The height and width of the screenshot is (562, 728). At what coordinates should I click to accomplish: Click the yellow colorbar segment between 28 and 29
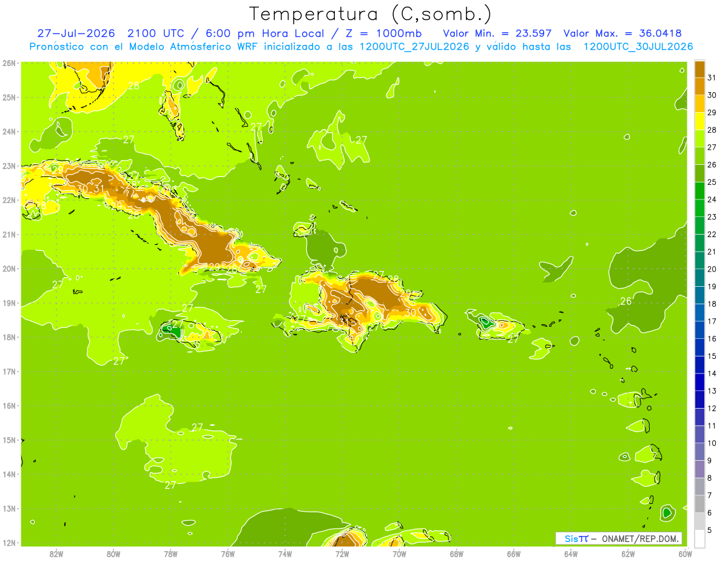coord(699,121)
